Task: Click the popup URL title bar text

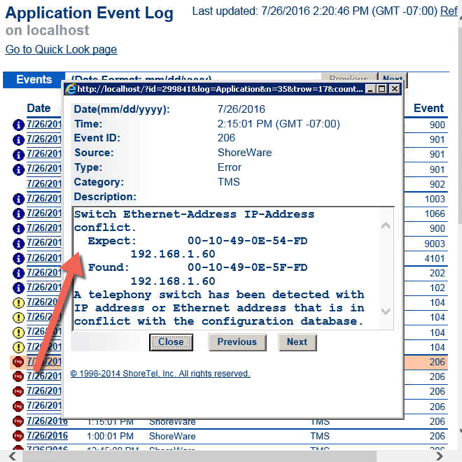Action: [220, 89]
